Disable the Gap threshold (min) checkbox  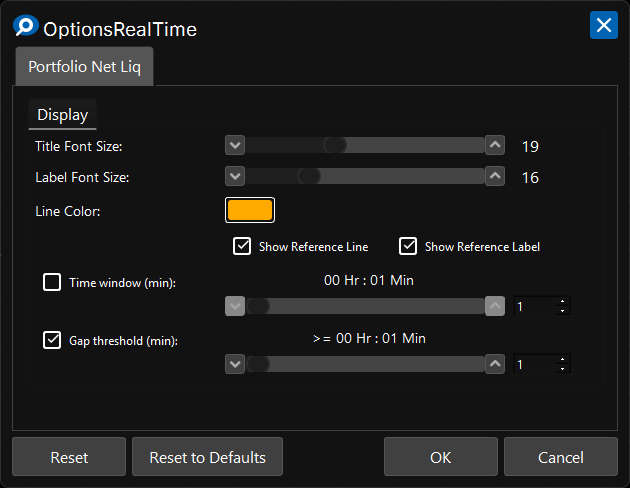coord(52,340)
